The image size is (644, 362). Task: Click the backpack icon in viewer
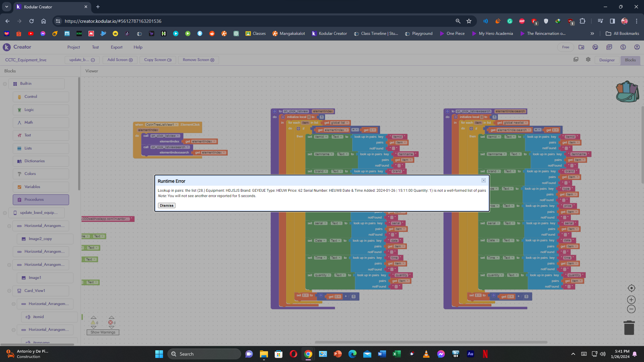[627, 92]
